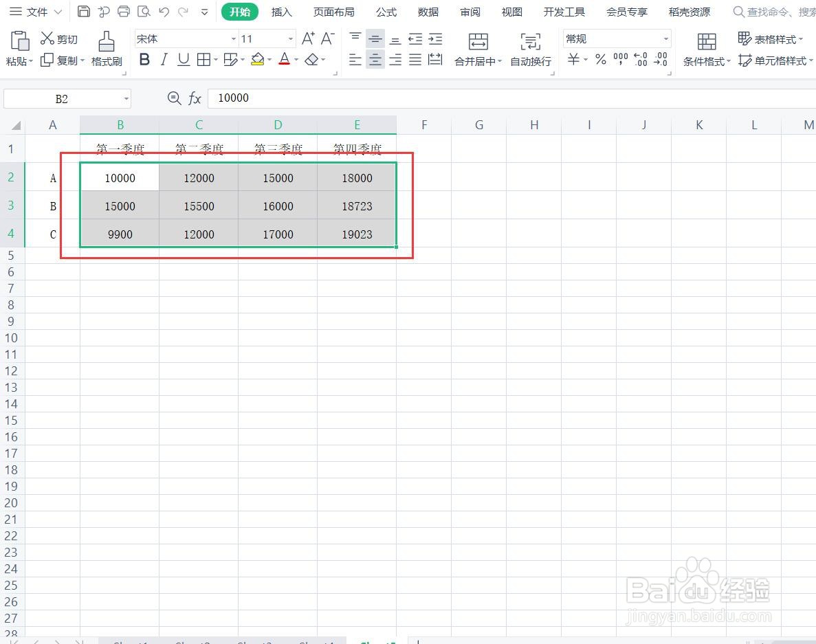Toggle align text left
The height and width of the screenshot is (644, 816).
[x=355, y=60]
